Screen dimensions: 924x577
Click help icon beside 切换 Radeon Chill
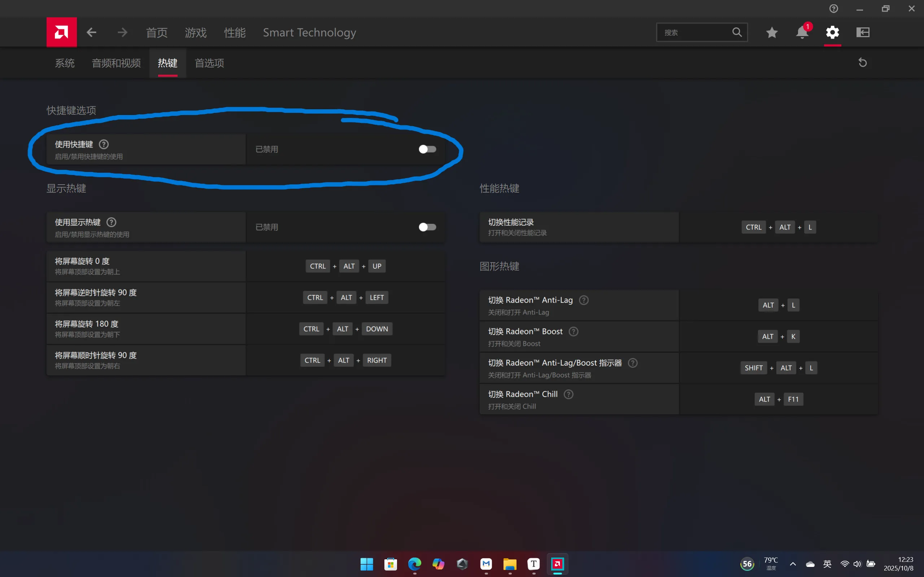(568, 394)
